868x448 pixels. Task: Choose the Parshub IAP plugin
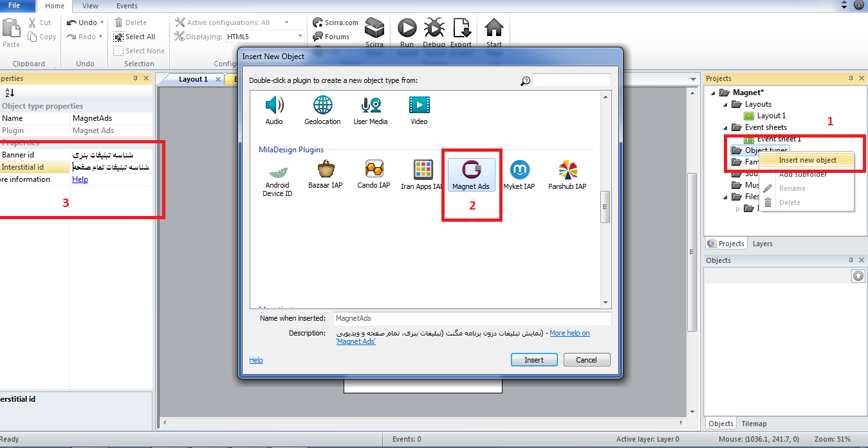(x=568, y=174)
